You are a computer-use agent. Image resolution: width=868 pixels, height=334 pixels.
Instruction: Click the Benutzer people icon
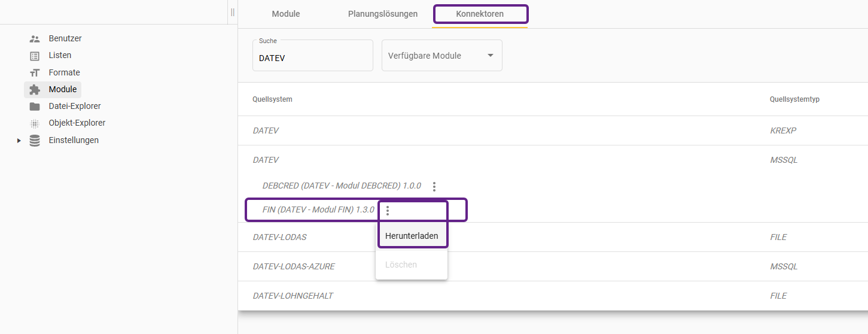click(x=35, y=38)
